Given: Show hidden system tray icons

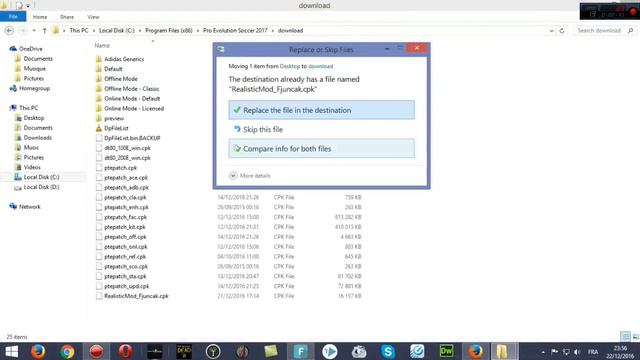Looking at the screenshot, I should pos(543,351).
